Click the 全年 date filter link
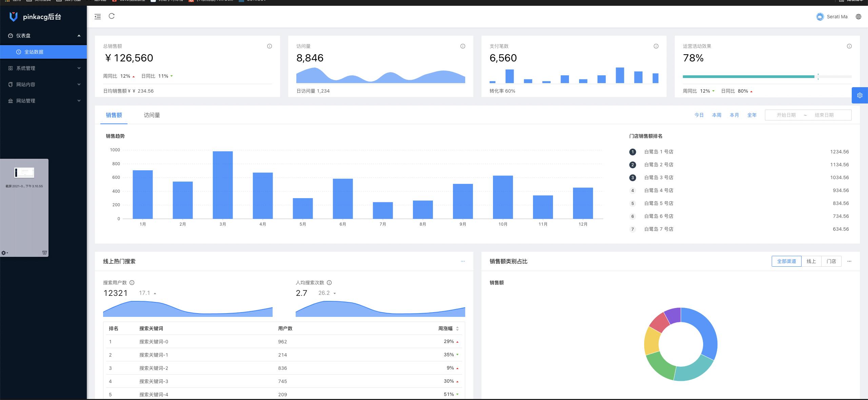 (752, 115)
